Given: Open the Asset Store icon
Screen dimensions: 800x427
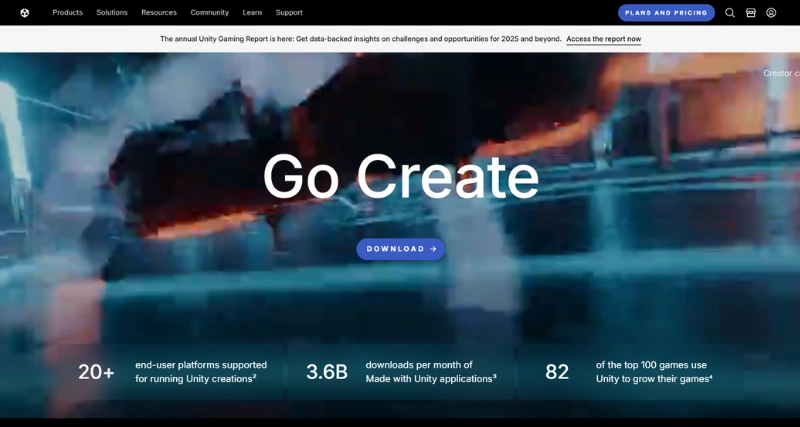Looking at the screenshot, I should point(751,13).
